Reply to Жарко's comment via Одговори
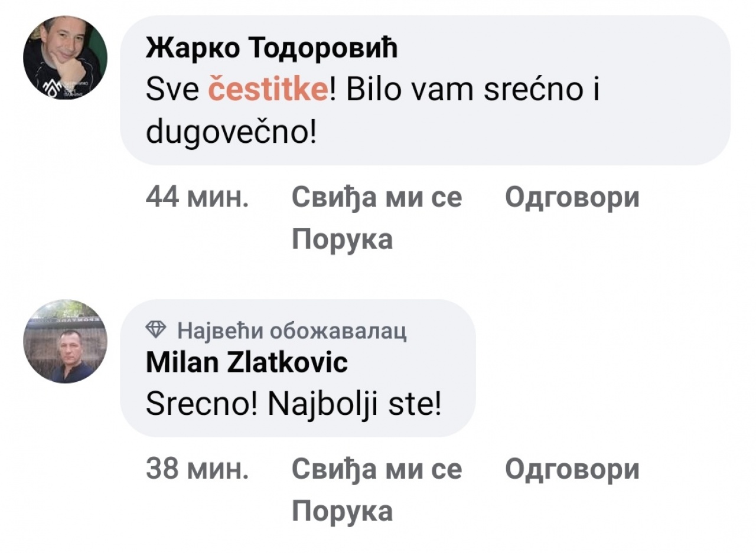Viewport: 756px width, 553px height. [x=572, y=197]
